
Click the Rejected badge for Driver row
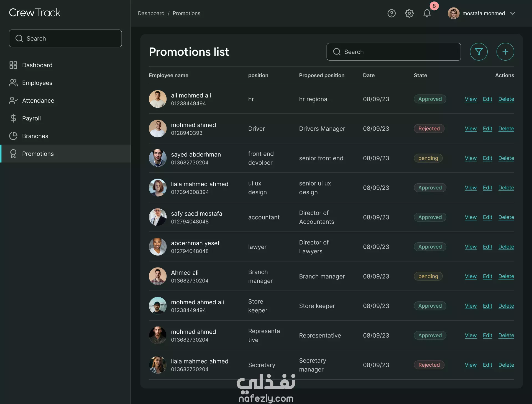(x=429, y=128)
